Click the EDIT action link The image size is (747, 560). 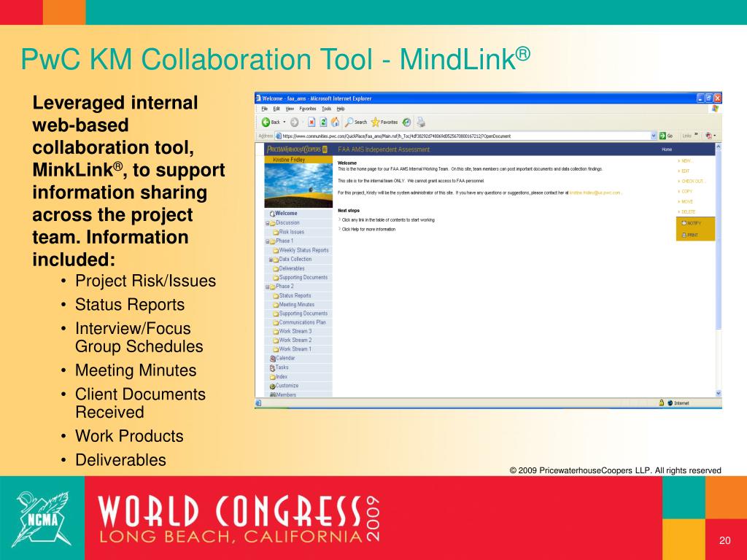[684, 171]
